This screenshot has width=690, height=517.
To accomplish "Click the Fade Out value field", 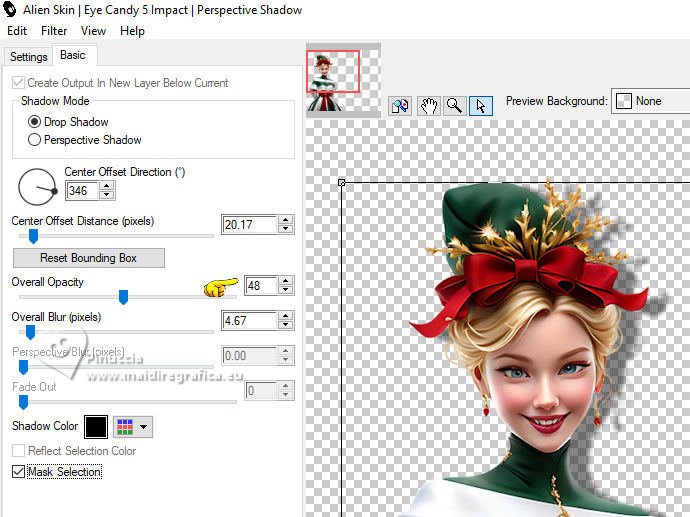I will tap(261, 391).
